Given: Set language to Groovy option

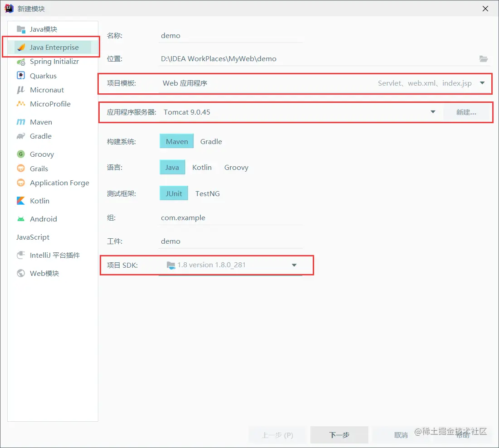Looking at the screenshot, I should pos(236,167).
